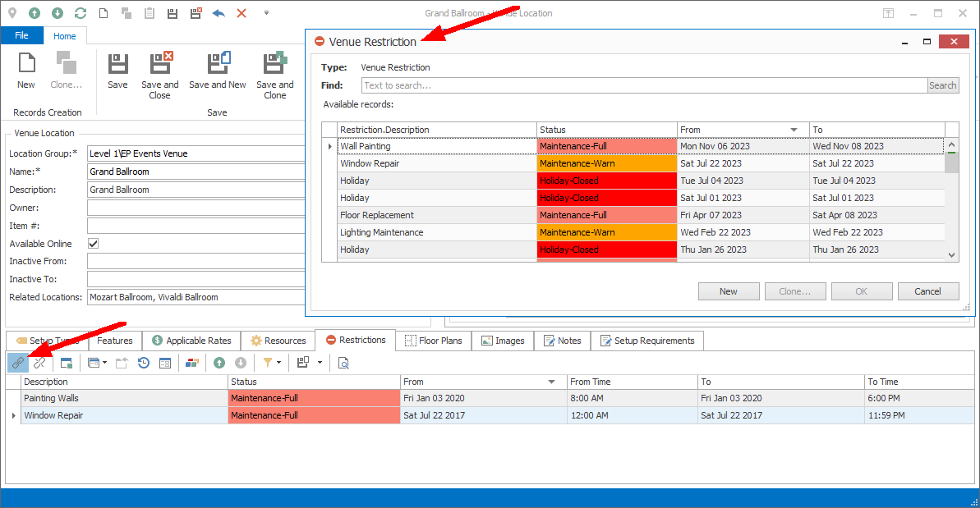
Task: Open the Images tab
Action: pos(503,341)
